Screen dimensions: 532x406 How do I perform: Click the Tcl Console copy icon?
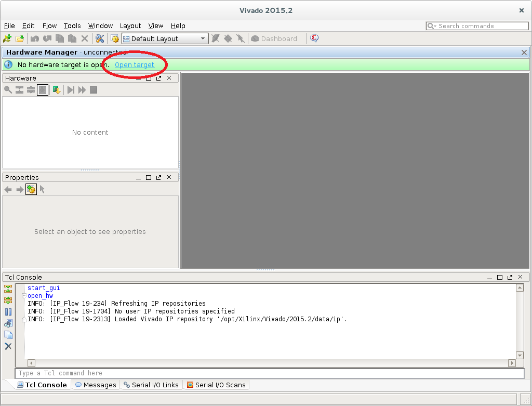pyautogui.click(x=8, y=335)
